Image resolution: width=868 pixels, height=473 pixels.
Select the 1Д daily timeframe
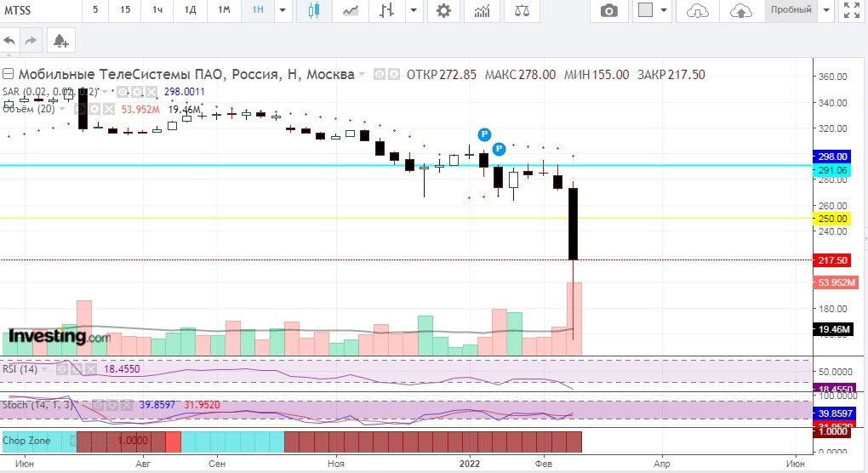click(x=190, y=10)
